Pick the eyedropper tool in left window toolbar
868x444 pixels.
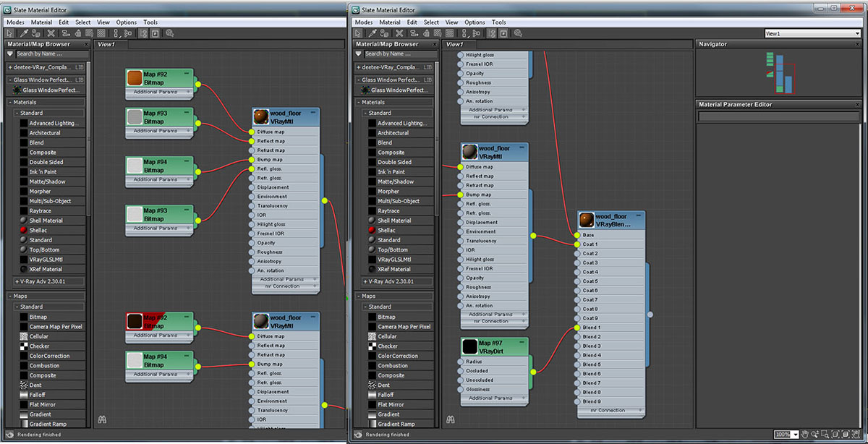24,33
